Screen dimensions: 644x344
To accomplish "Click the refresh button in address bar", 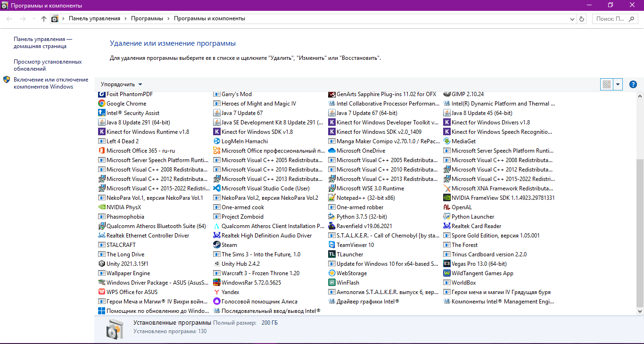I will point(582,19).
